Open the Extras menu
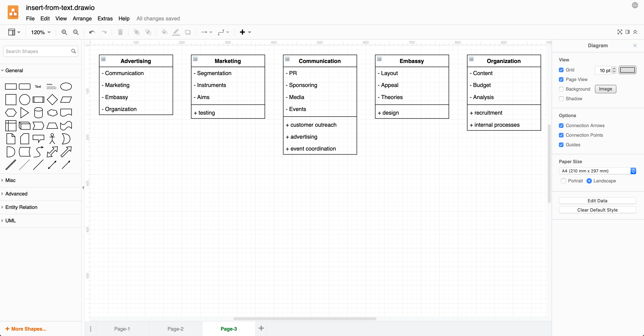644x336 pixels. [105, 18]
